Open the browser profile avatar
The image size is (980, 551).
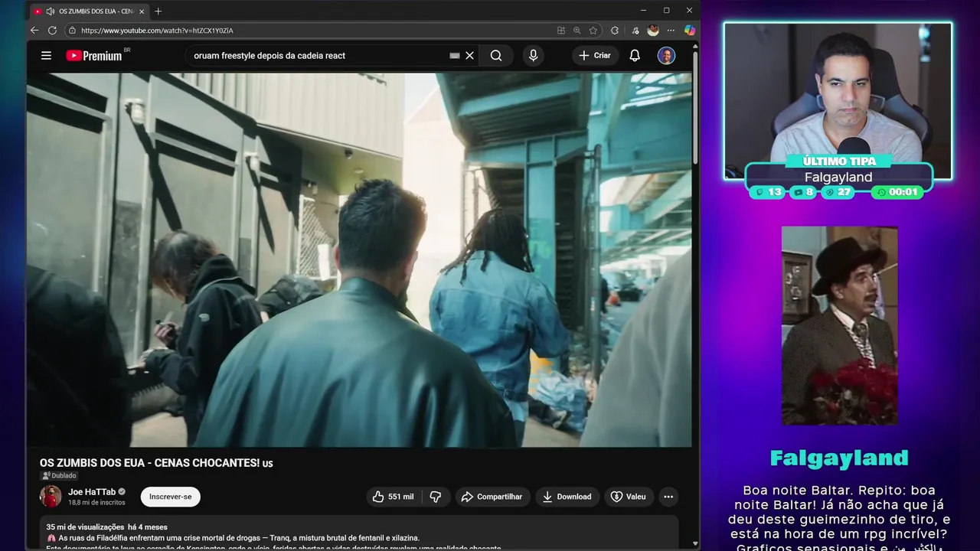coord(653,31)
